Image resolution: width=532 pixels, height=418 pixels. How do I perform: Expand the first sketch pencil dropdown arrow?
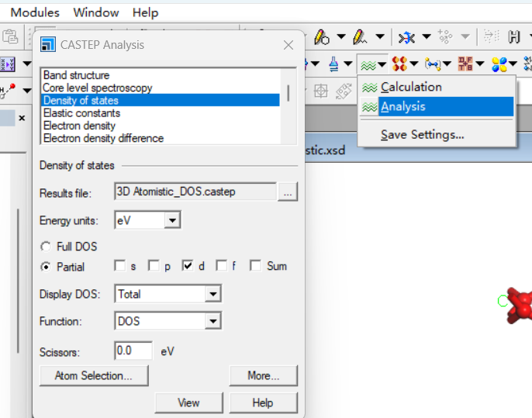click(341, 36)
